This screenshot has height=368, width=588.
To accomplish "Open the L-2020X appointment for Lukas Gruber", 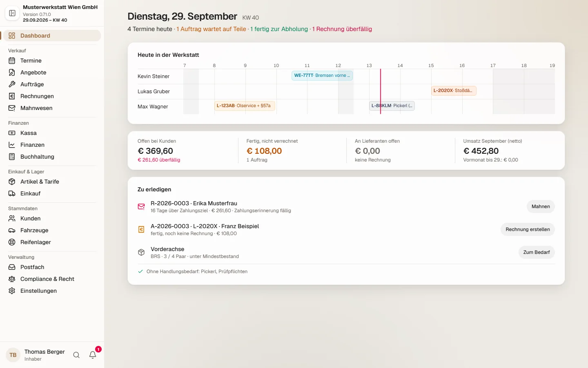I will (454, 91).
